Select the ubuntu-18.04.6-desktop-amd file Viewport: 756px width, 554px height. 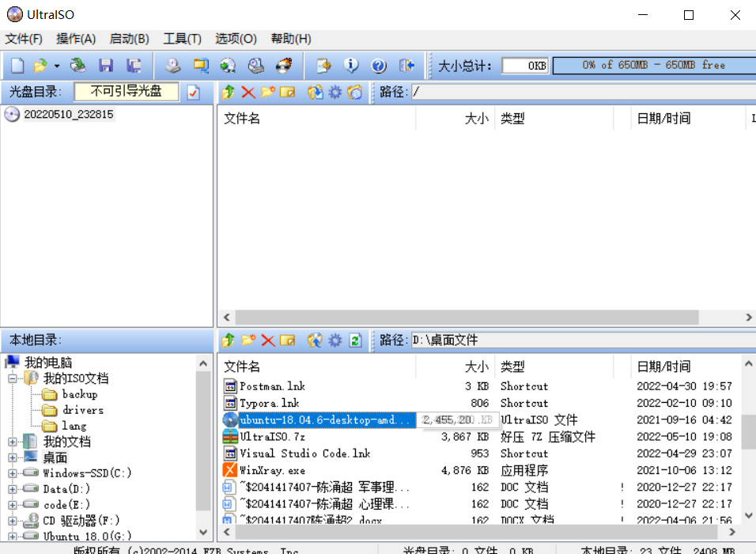coord(319,419)
